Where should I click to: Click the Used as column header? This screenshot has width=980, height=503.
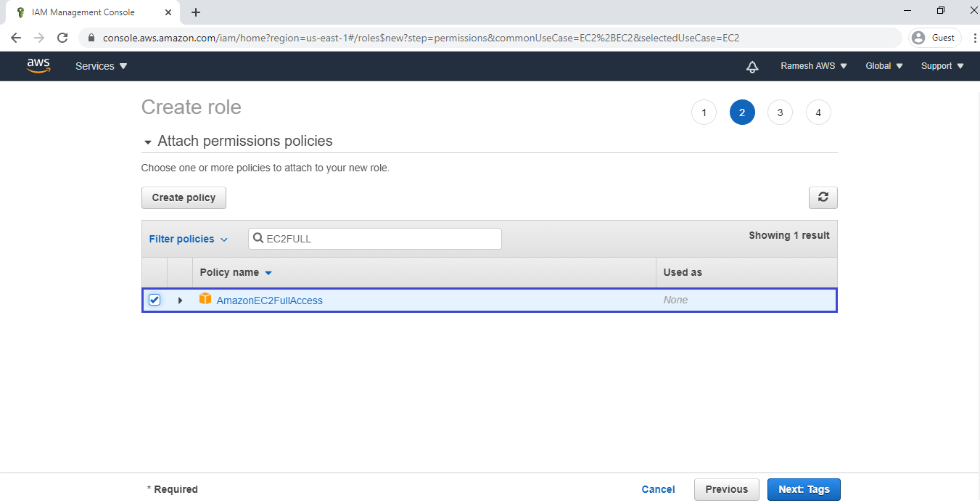point(683,272)
